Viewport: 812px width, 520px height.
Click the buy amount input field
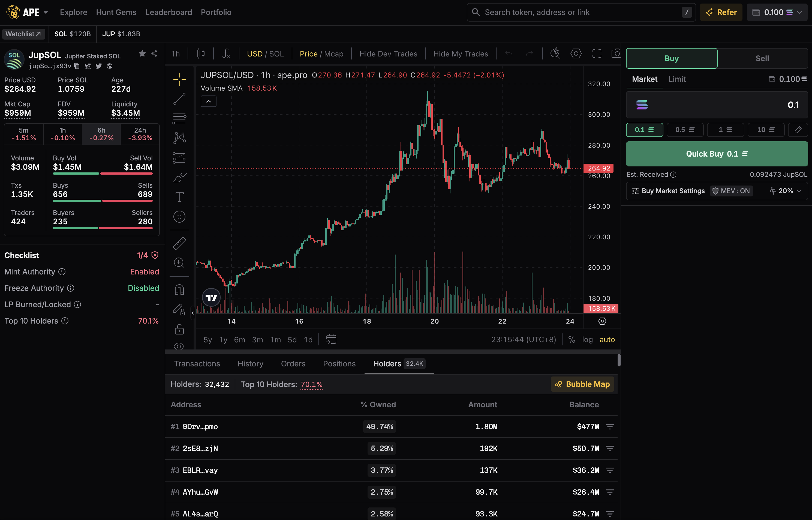click(717, 105)
